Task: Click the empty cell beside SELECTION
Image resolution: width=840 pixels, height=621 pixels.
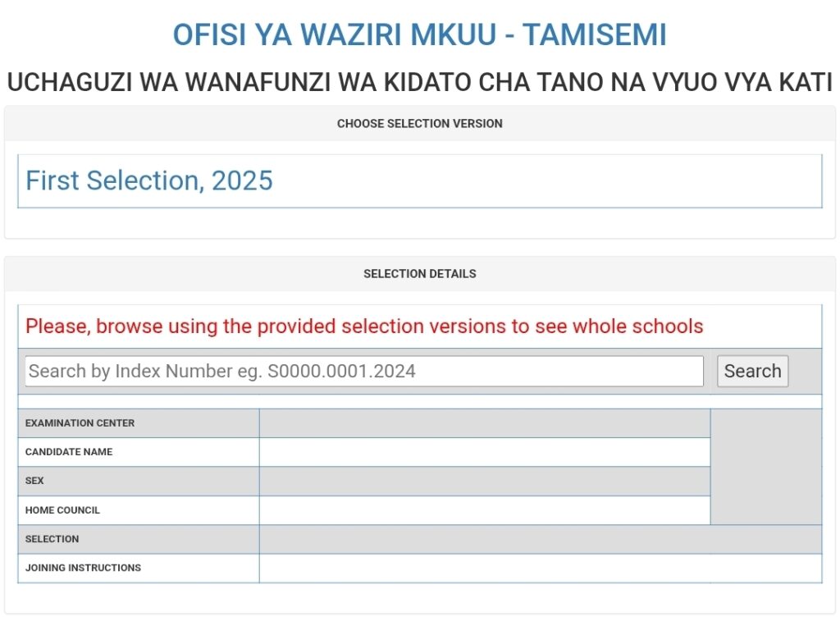Action: click(x=541, y=539)
